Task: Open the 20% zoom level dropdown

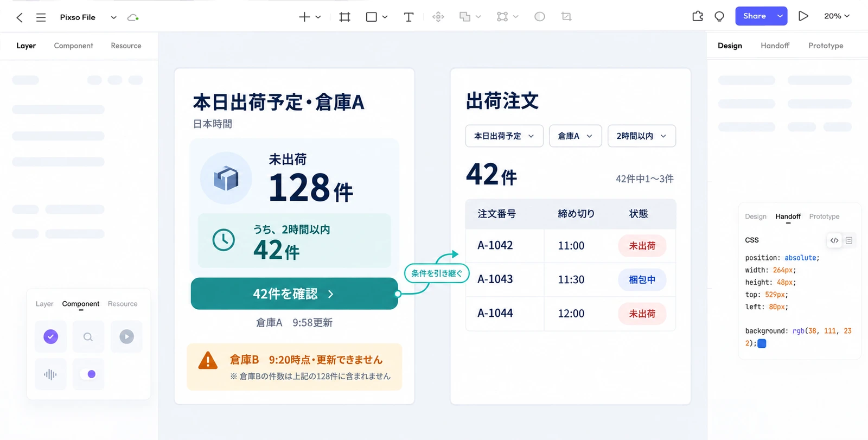Action: (837, 16)
